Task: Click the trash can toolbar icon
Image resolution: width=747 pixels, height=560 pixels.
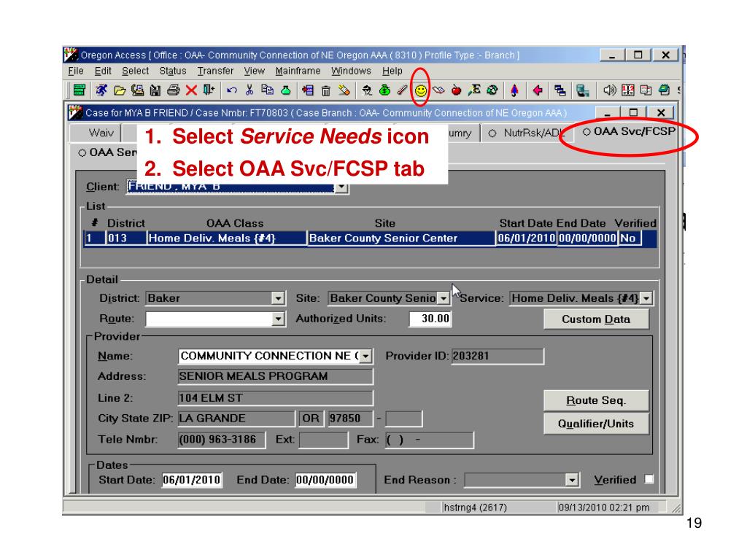Action: click(326, 90)
